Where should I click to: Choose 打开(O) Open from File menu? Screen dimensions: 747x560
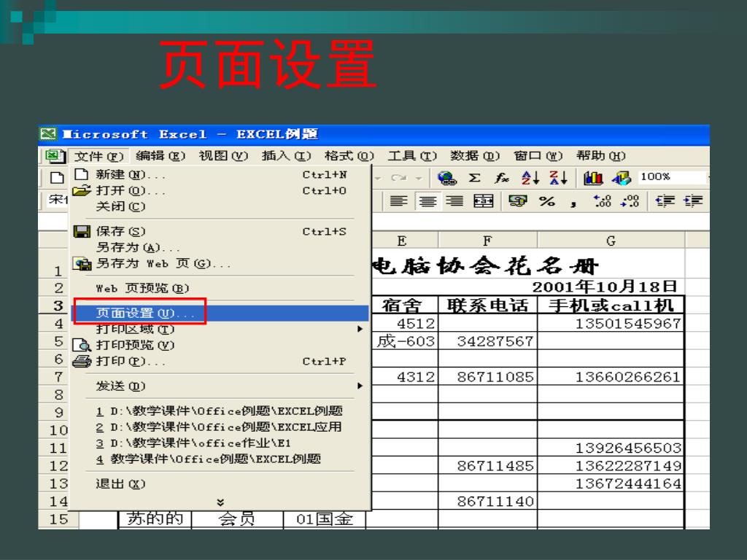point(220,191)
